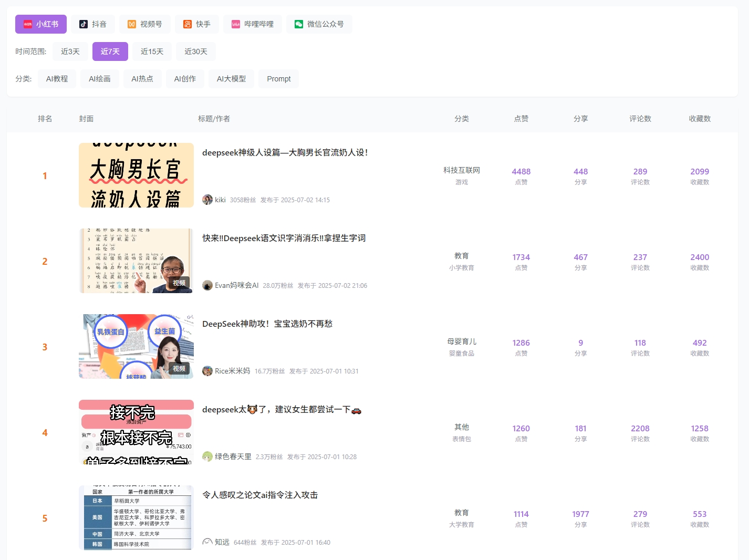The image size is (749, 560).
Task: Open cover thumbnail of 论文ai指令注入攻击 post
Action: click(136, 518)
